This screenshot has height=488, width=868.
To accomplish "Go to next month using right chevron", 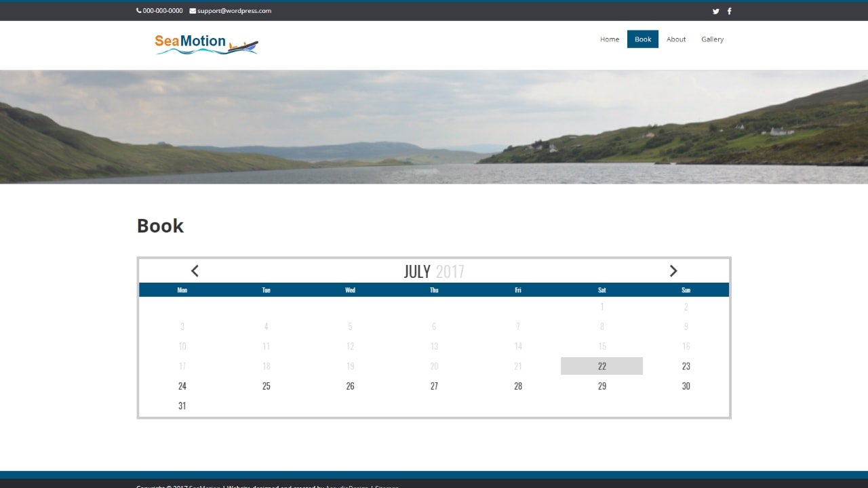I will 673,270.
